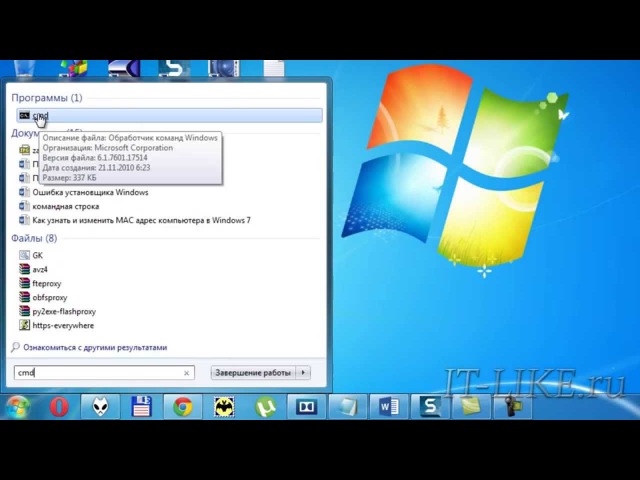Click the fteproxy archive icon
Viewport: 640px width, 480px height.
(x=24, y=283)
